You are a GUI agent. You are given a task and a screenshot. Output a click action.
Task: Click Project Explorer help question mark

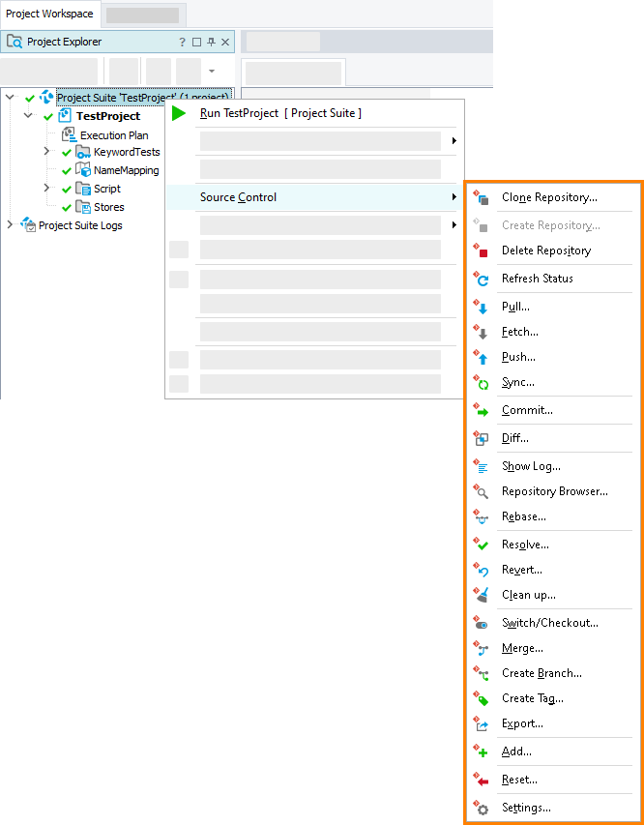pos(182,43)
